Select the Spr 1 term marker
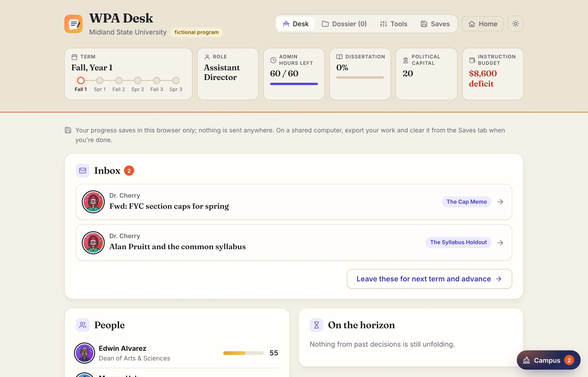Screen dimensions: 588x377 [99, 80]
